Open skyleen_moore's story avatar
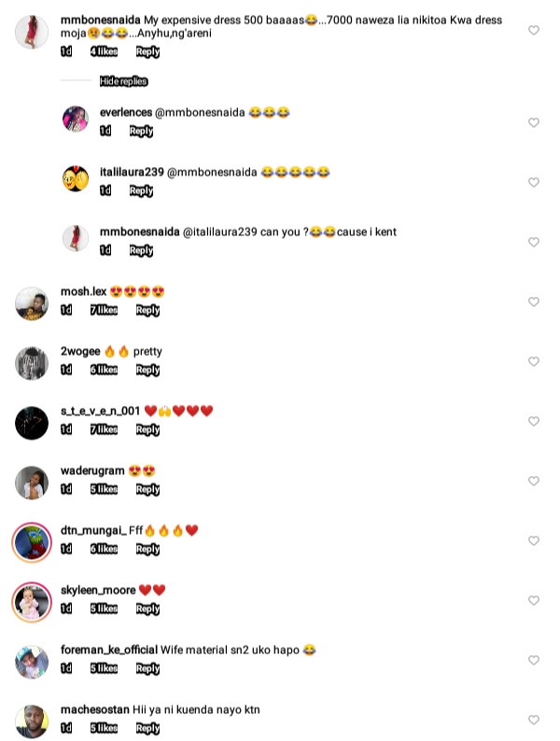 32,602
